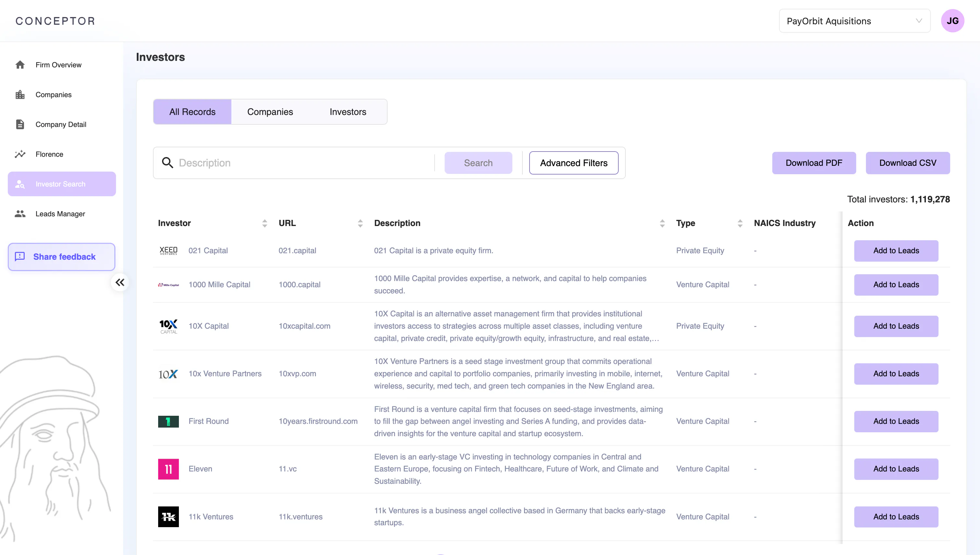Click the 021.capital URL
The height and width of the screenshot is (555, 980).
point(297,251)
